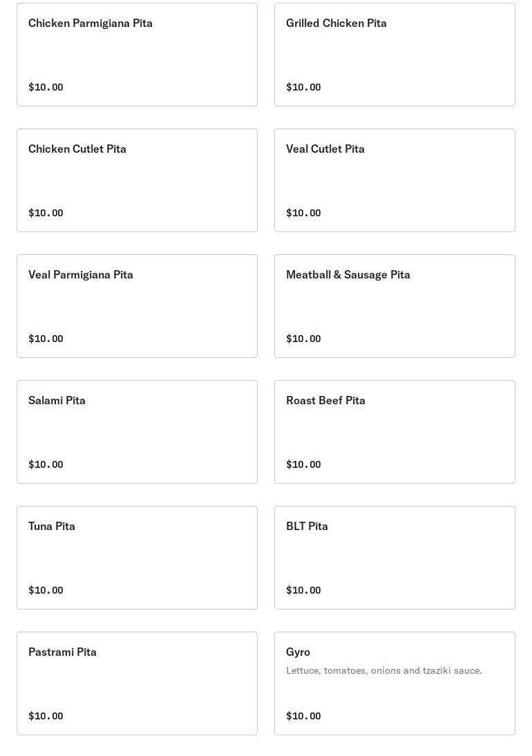532x756 pixels.
Task: Choose the Pastrami Pita card
Action: (137, 683)
